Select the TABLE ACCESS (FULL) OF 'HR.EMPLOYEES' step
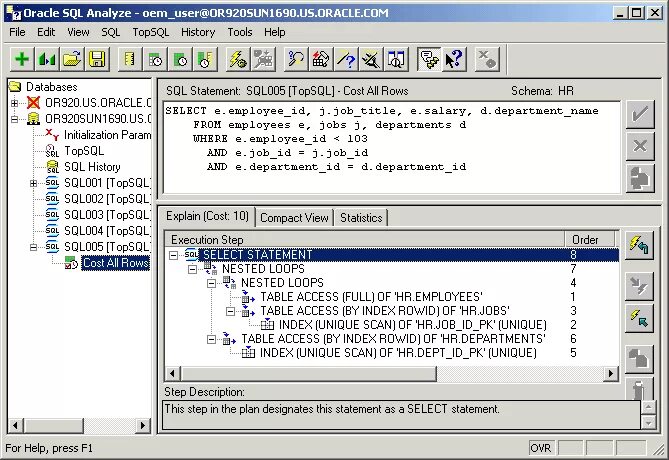Viewport: 669px width, 460px height. pyautogui.click(x=372, y=297)
